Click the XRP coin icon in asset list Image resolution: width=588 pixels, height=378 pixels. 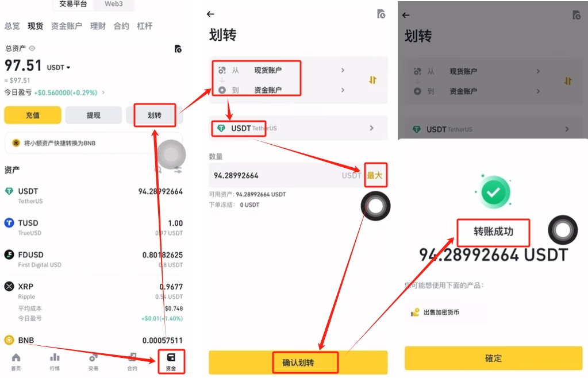pos(9,287)
